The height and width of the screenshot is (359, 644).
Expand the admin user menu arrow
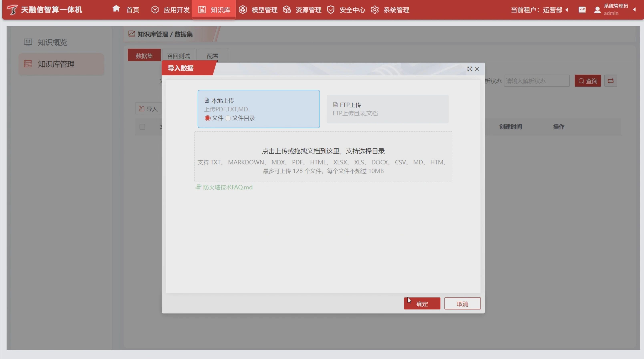(x=634, y=10)
